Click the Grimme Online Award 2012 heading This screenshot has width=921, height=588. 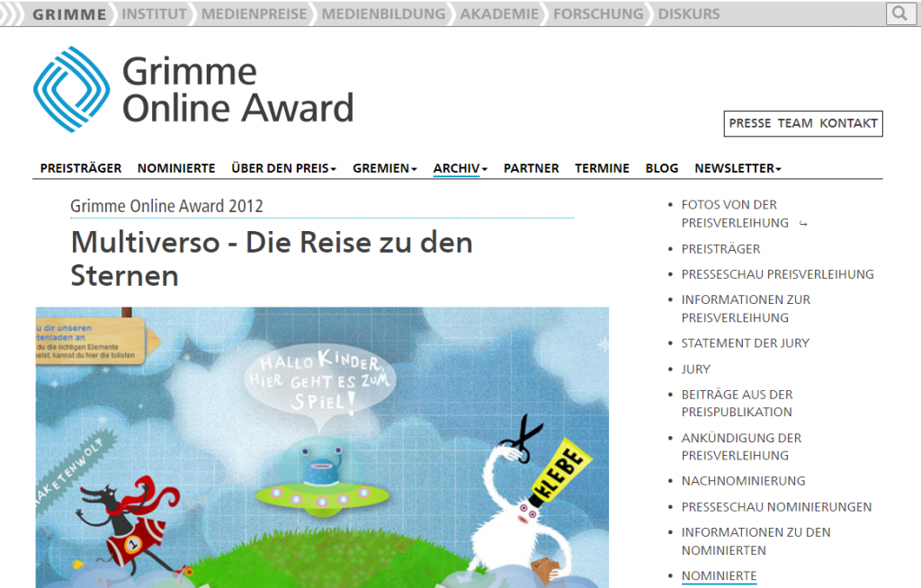pos(166,206)
